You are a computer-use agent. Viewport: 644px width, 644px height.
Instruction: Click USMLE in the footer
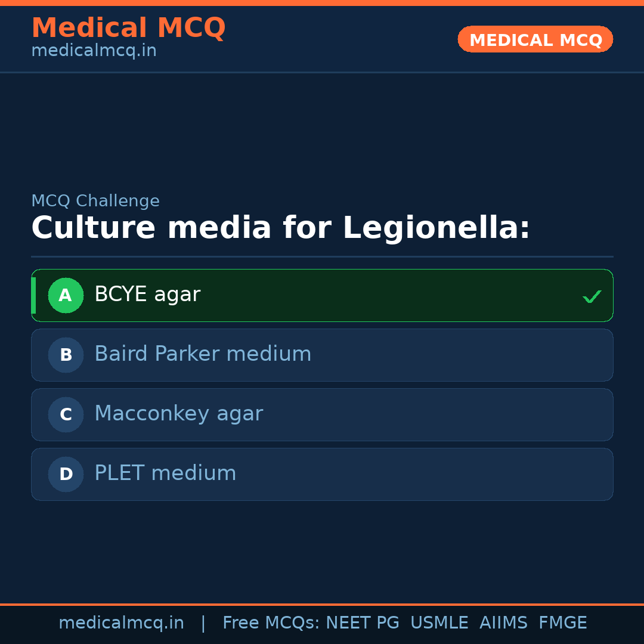pyautogui.click(x=439, y=623)
